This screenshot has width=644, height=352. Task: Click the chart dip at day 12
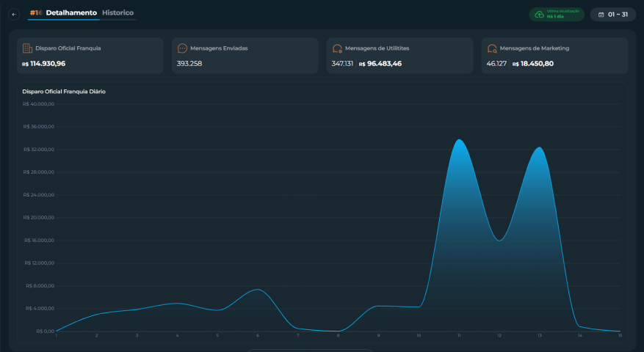tap(499, 241)
